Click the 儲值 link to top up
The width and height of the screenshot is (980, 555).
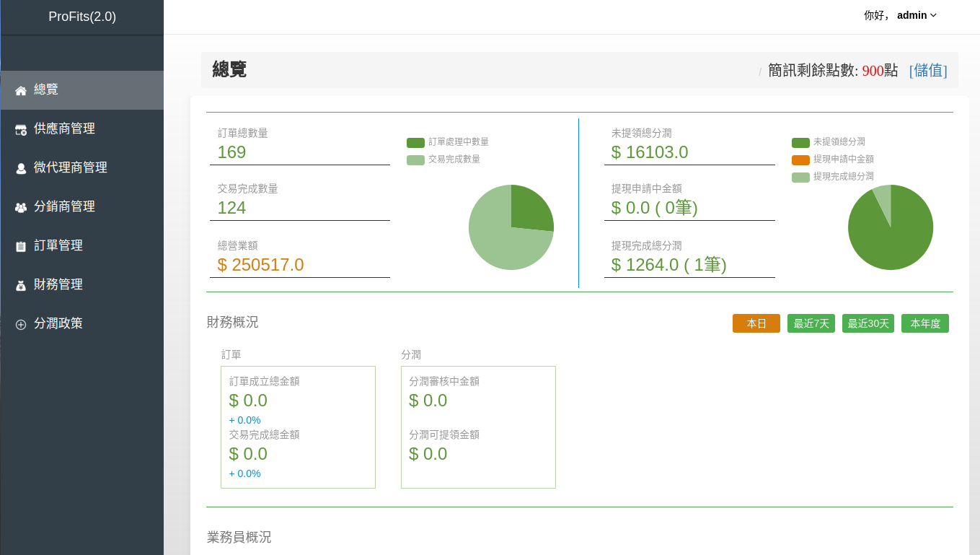click(x=928, y=70)
